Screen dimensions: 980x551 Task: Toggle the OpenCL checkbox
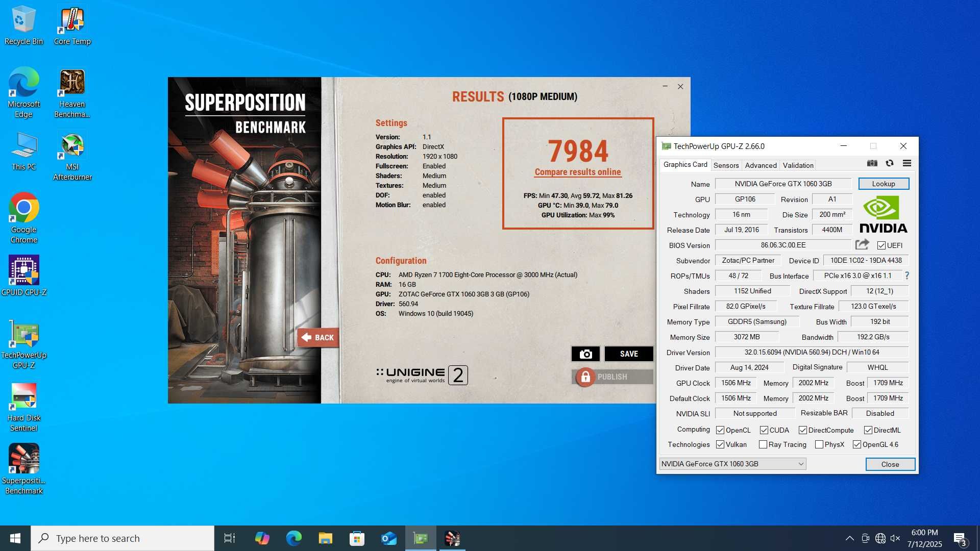pos(720,430)
